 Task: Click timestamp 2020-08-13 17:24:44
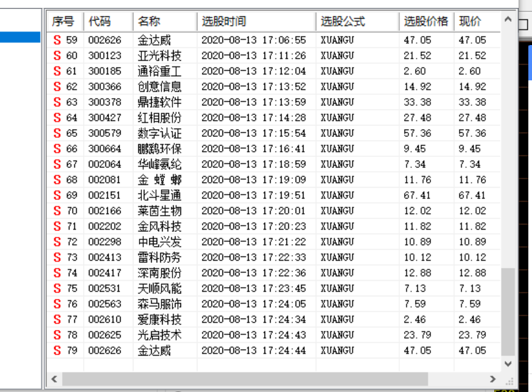coord(254,351)
